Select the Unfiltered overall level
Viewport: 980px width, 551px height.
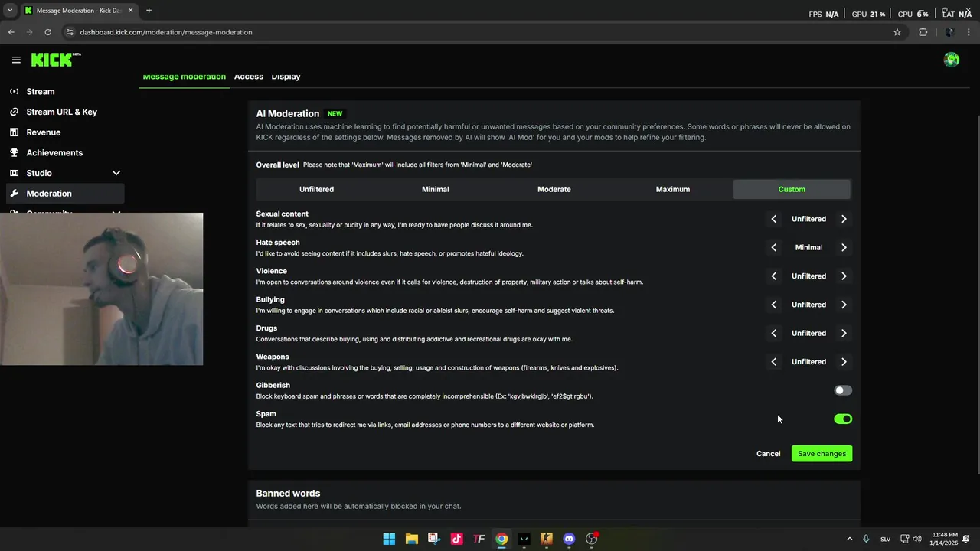(316, 189)
